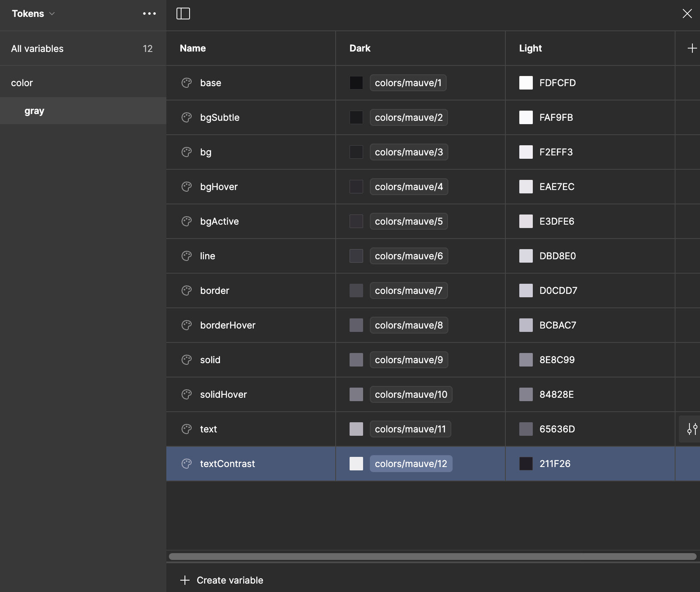Click the palette icon for solidHover
The image size is (700, 592).
point(187,394)
